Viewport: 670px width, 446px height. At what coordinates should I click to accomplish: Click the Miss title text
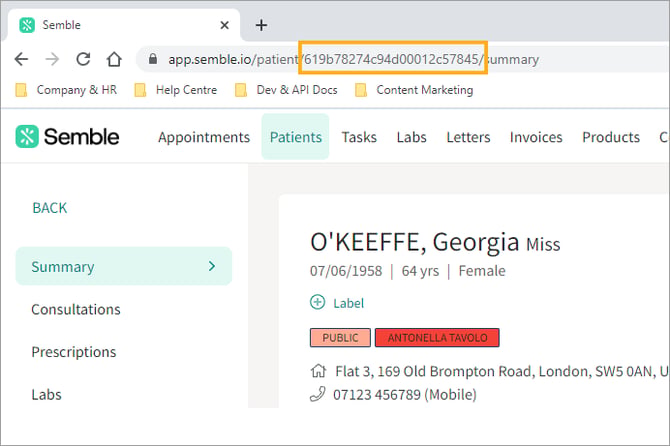[543, 244]
